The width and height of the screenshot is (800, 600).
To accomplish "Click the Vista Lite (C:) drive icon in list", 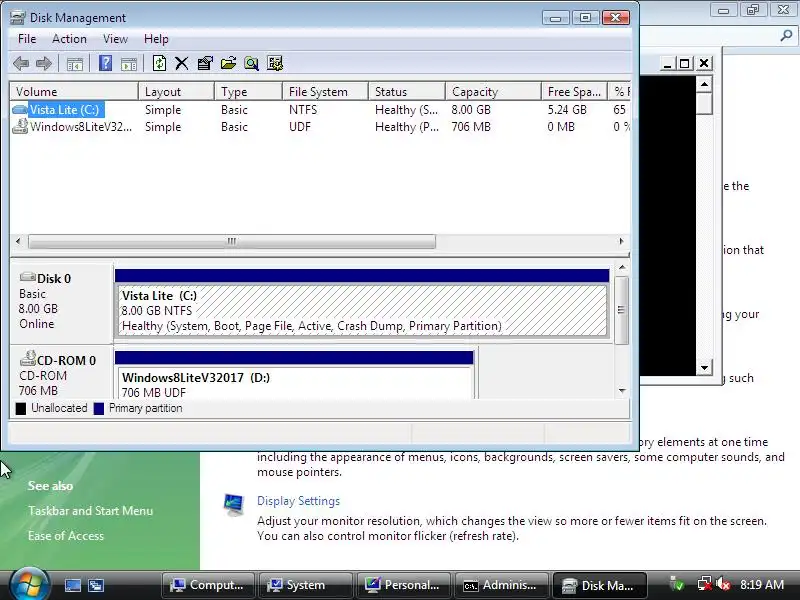I will point(20,110).
